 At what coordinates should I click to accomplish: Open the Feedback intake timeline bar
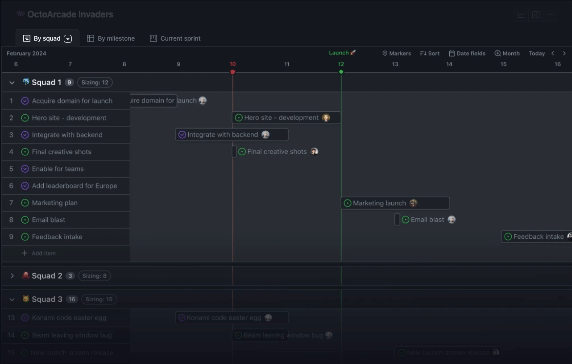point(537,237)
